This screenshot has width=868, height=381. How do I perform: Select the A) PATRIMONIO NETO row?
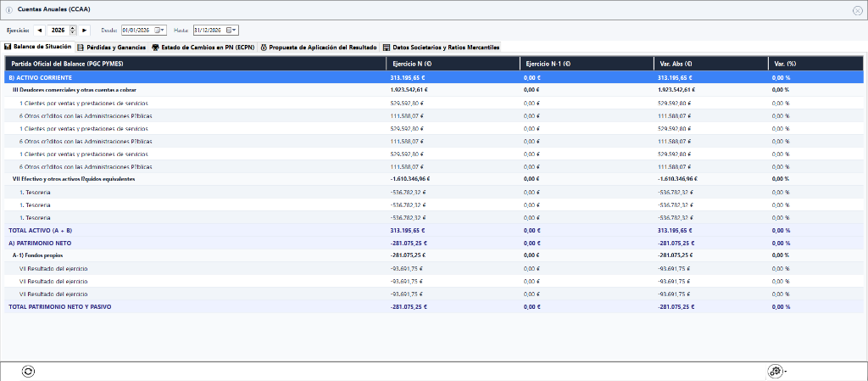click(x=434, y=243)
